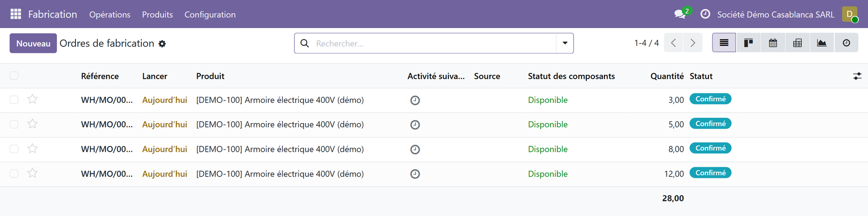This screenshot has height=216, width=868.
Task: Open activity clock for the 12,00 quantity row
Action: [x=415, y=174]
